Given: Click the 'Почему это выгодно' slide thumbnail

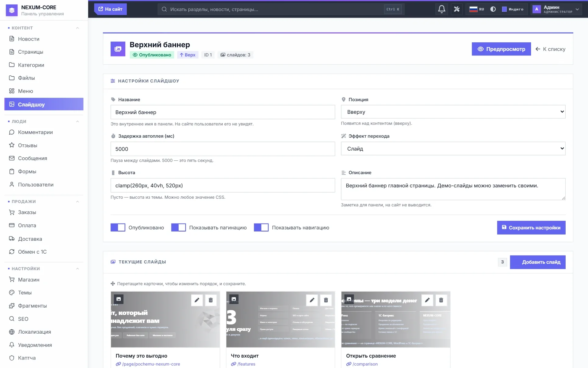Looking at the screenshot, I should coord(165,320).
